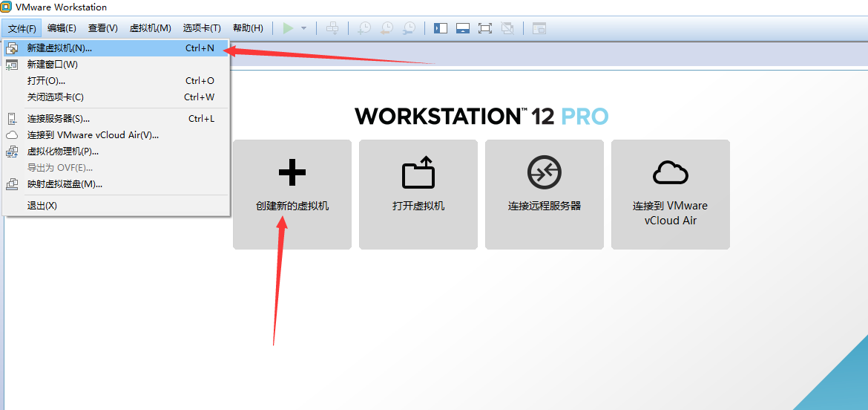Click the new window menu icon
868x410 pixels.
[x=12, y=65]
